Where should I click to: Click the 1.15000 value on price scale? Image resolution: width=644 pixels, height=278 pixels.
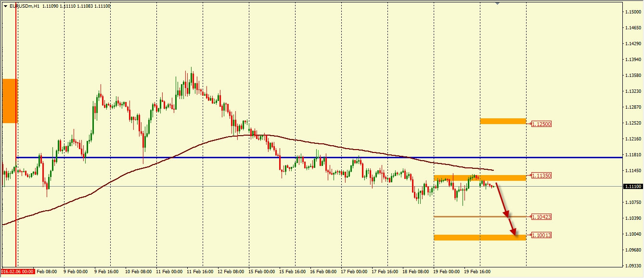[x=633, y=12]
